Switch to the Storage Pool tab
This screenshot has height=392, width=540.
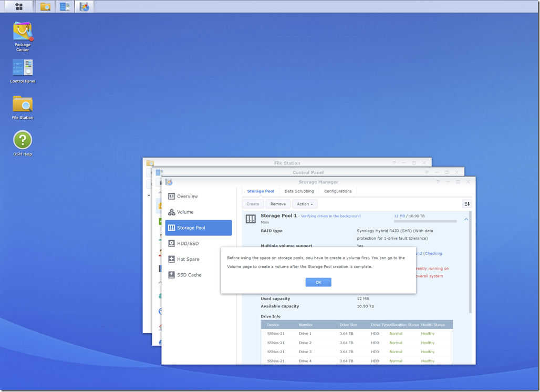[261, 191]
